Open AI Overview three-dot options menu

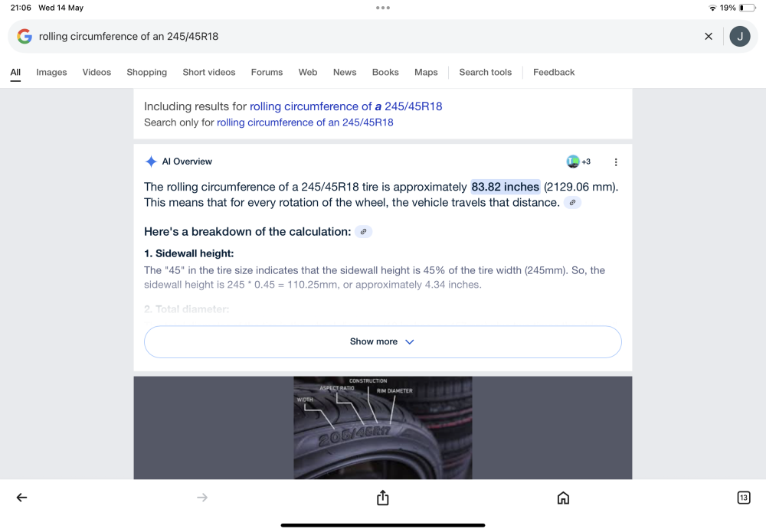click(616, 162)
